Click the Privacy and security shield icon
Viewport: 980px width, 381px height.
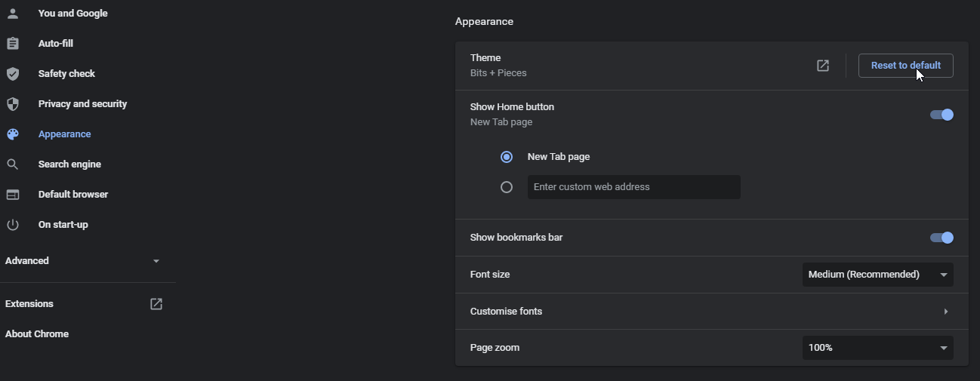tap(12, 104)
